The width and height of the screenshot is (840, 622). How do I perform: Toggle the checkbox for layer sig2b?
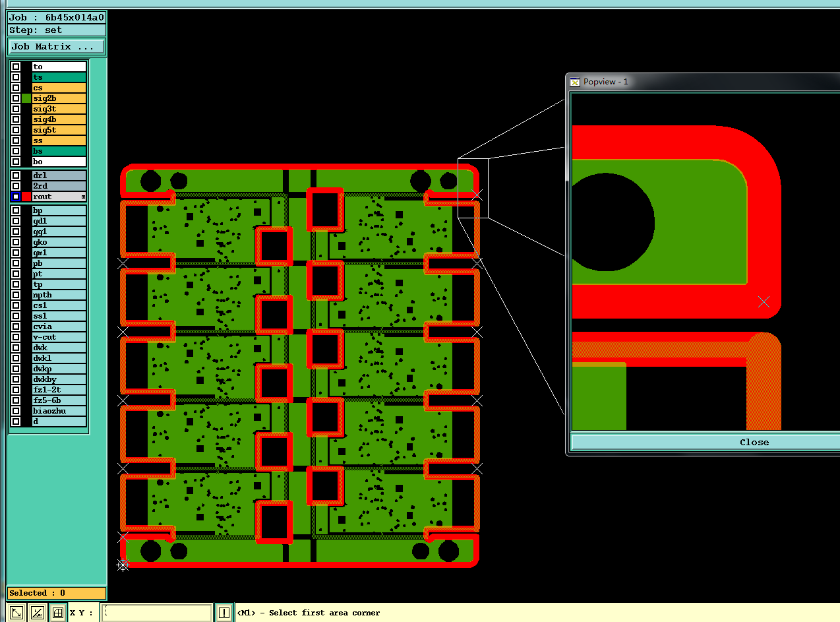coord(16,98)
